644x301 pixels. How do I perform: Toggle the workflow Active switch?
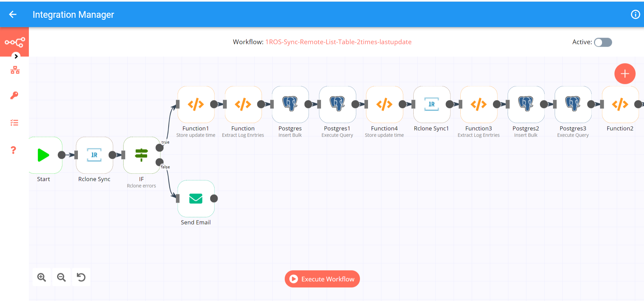[603, 42]
